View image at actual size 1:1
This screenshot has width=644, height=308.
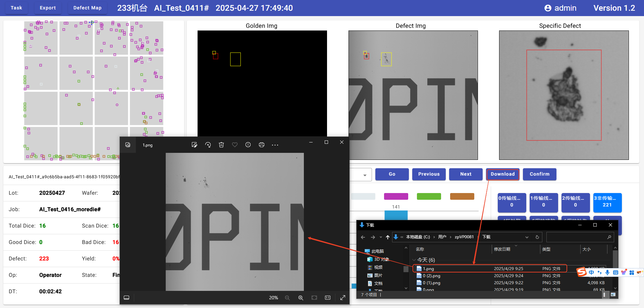[x=328, y=298]
